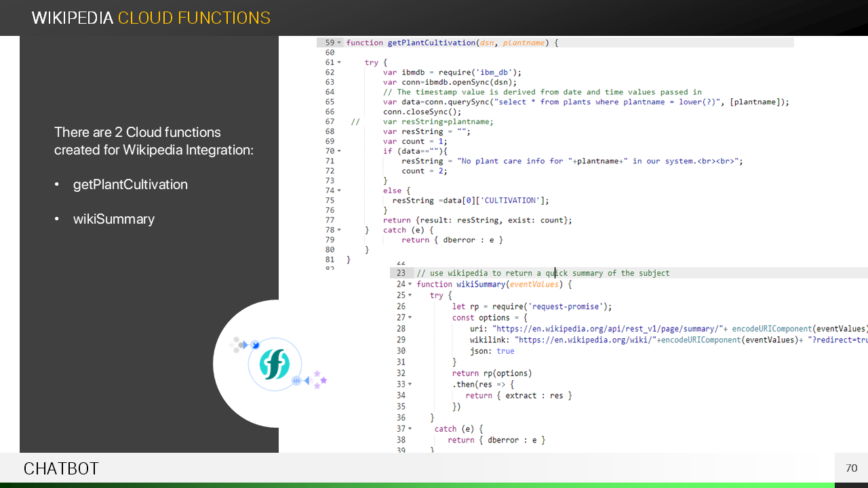The width and height of the screenshot is (868, 488).
Task: Fold the options object at line 27
Action: pos(410,318)
